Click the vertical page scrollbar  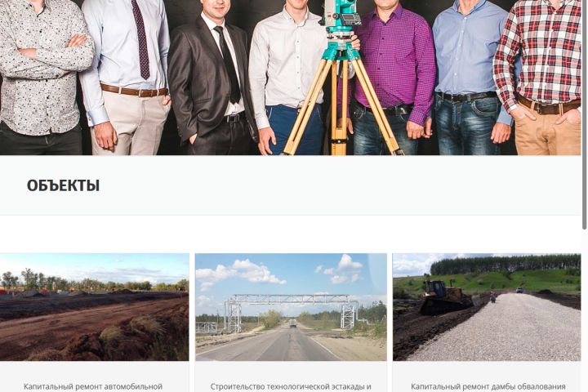(x=584, y=114)
